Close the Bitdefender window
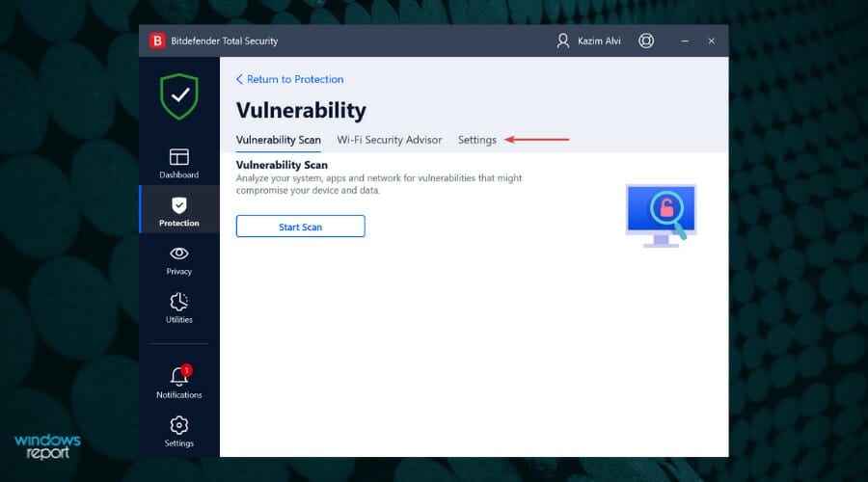Viewport: 868px width, 482px height. (x=712, y=40)
